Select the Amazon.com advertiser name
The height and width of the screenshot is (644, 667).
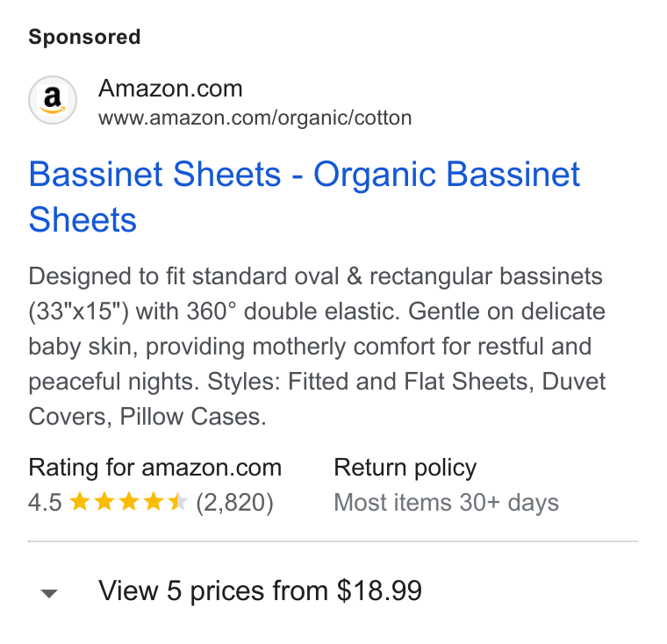pos(170,89)
